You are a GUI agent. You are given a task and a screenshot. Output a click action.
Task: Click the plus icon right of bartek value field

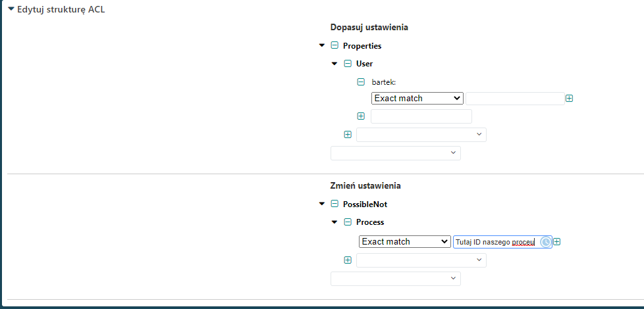pos(569,99)
